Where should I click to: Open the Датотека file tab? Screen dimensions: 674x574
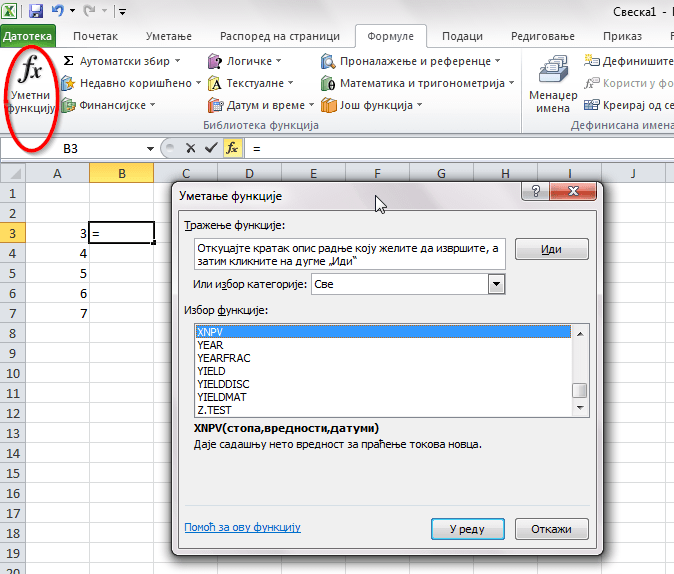coord(28,36)
